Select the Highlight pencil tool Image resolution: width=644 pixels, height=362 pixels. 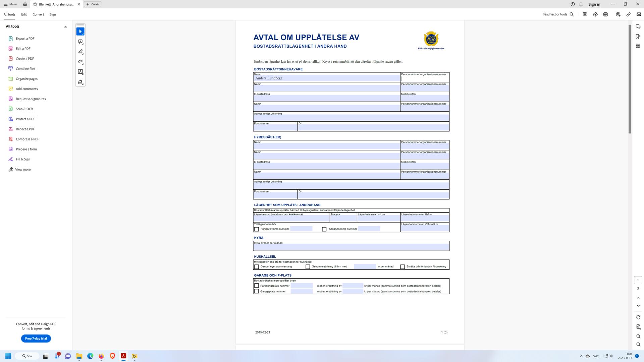(x=80, y=52)
